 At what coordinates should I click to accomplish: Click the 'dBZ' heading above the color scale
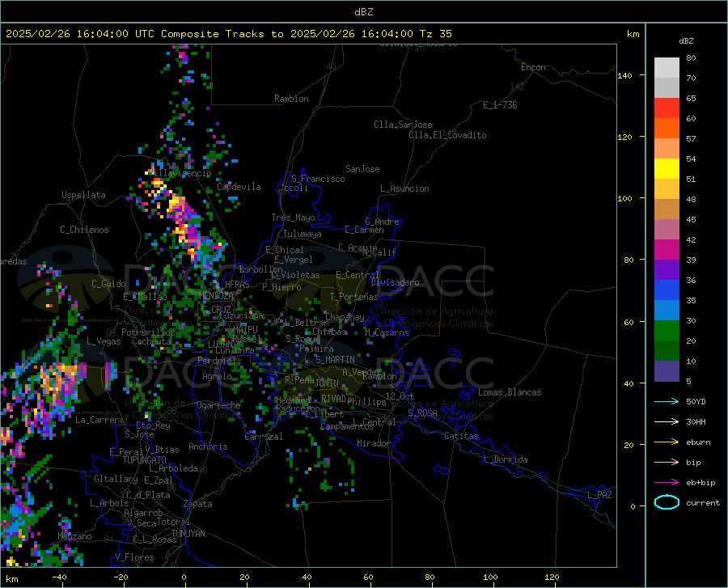pos(686,40)
